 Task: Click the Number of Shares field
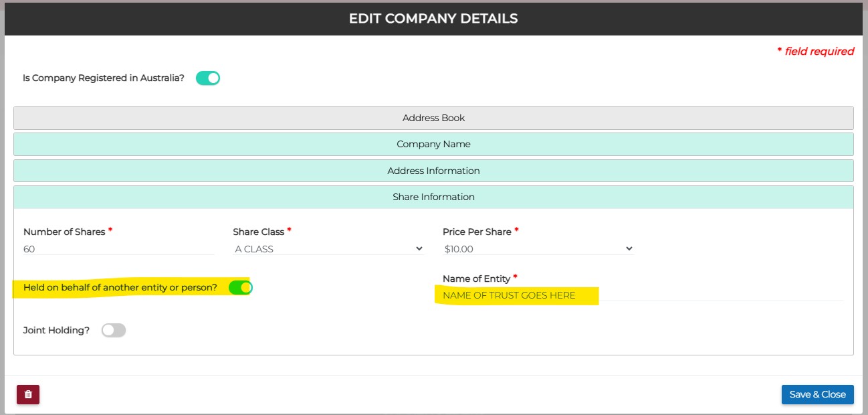pyautogui.click(x=118, y=249)
